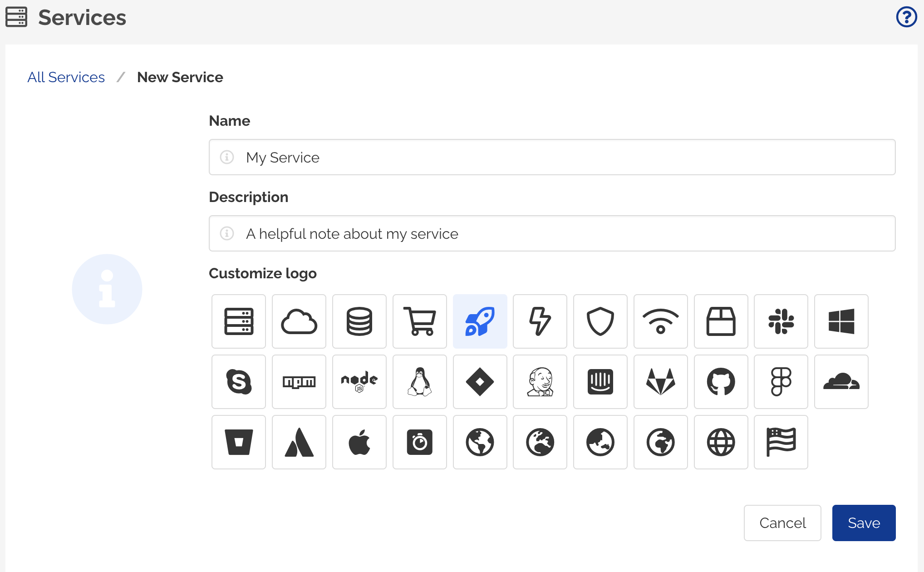This screenshot has width=924, height=572.
Task: Choose the GitHub logo for the service
Action: point(721,382)
